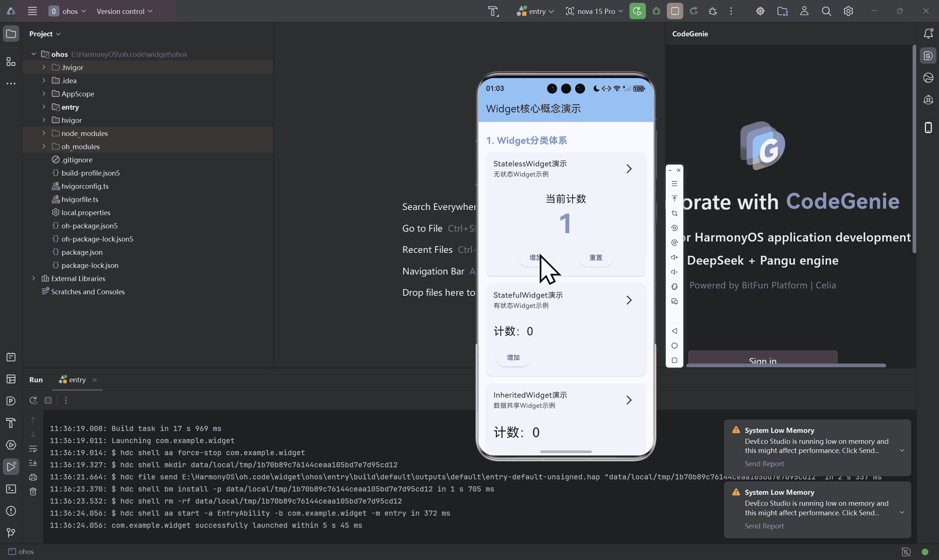Viewport: 939px width, 560px height.
Task: Open build-profile.json5 file
Action: pyautogui.click(x=90, y=173)
